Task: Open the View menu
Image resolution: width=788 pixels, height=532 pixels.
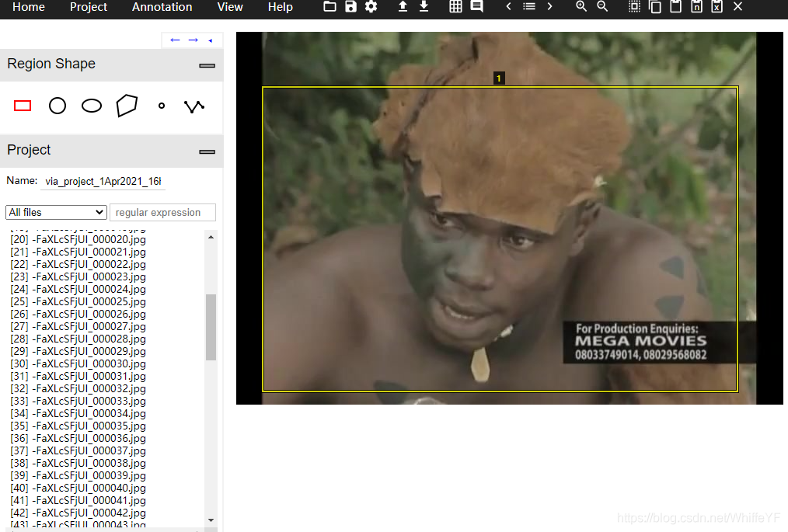Action: (x=230, y=7)
